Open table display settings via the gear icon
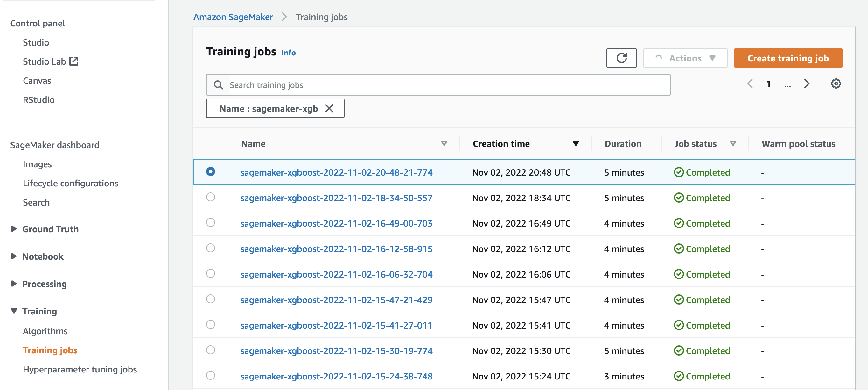This screenshot has width=868, height=390. tap(836, 84)
